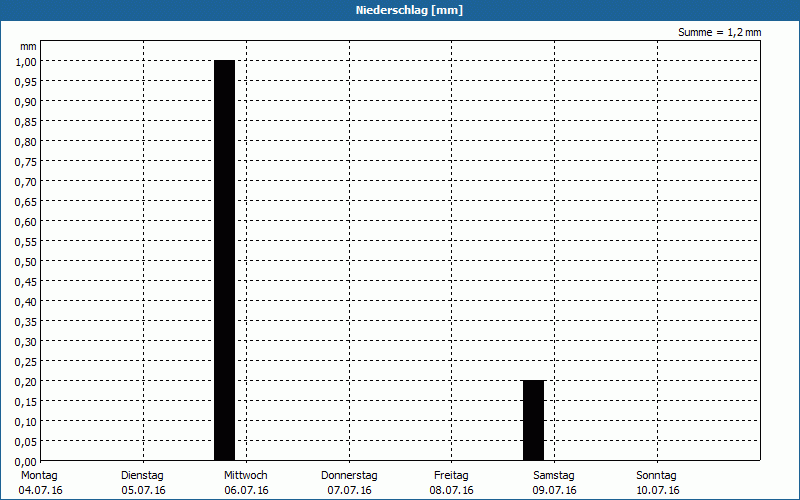Select the Montag 04.07.16 axis label

point(40,483)
